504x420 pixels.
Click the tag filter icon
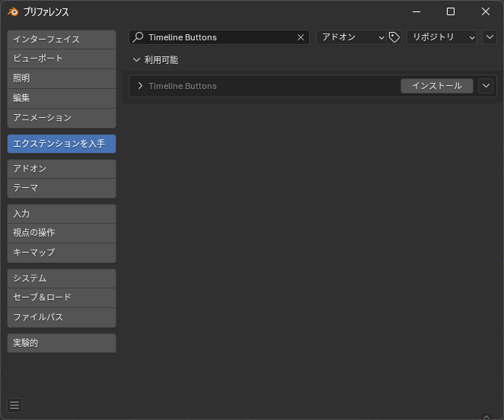(x=394, y=37)
